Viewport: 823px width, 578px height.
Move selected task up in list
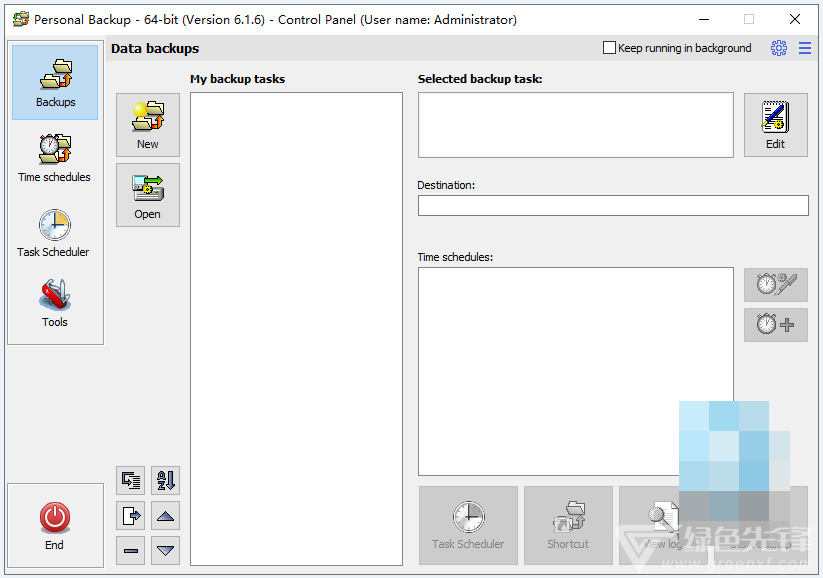[166, 516]
